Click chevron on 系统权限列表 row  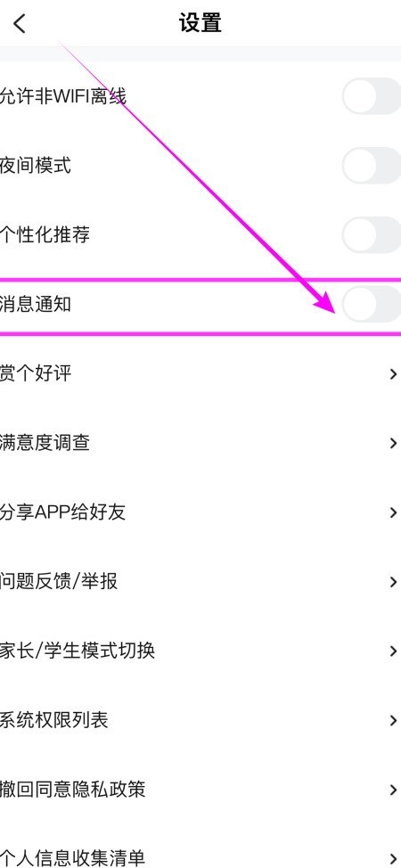tap(393, 720)
